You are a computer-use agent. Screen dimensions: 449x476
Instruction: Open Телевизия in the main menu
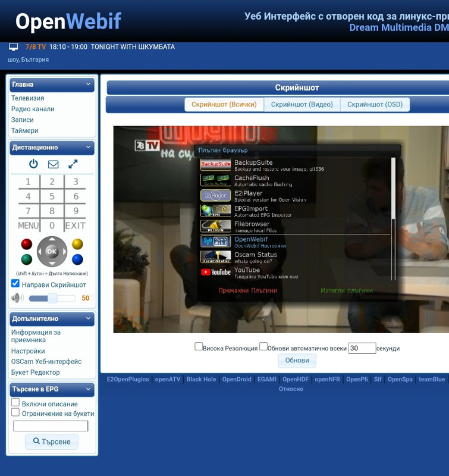[27, 98]
